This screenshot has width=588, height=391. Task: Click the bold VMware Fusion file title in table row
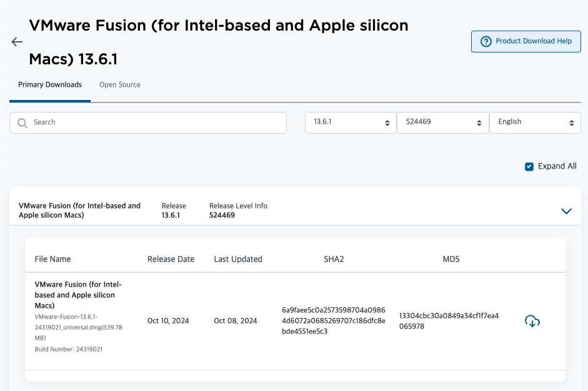click(x=78, y=295)
